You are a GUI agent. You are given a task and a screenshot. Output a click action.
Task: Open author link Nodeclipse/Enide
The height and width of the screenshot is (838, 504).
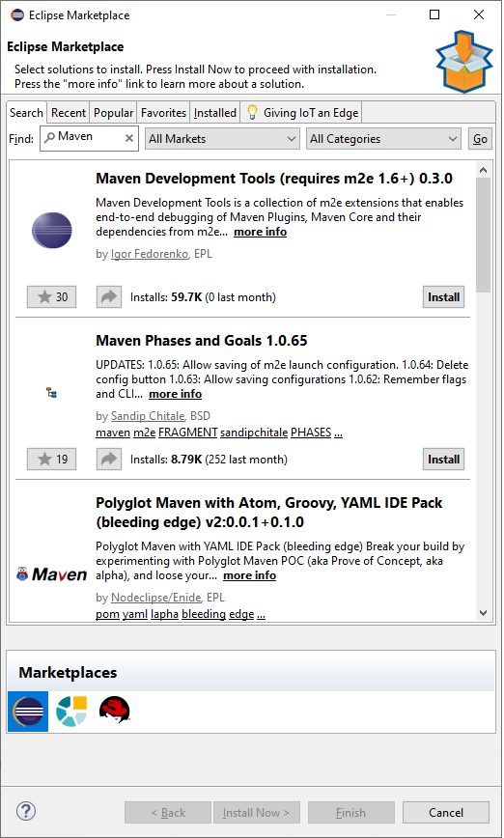click(156, 598)
